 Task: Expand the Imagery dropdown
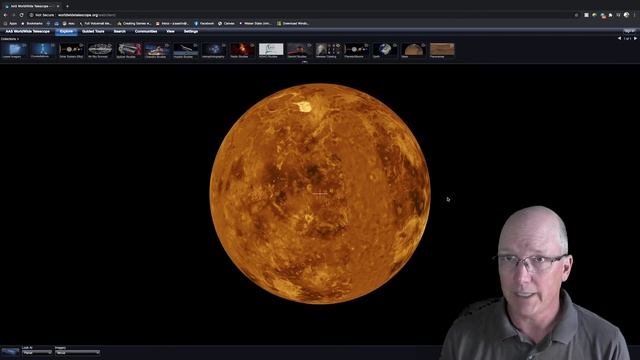coord(78,352)
